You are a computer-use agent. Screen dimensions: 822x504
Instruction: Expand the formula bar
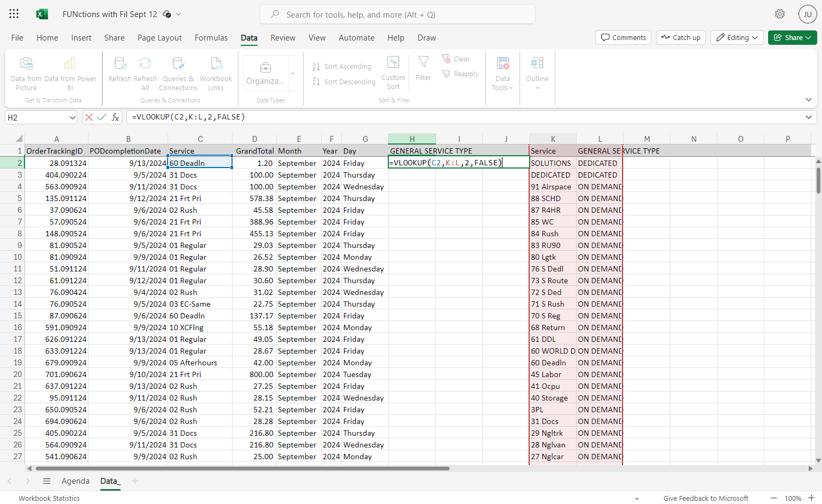click(809, 117)
